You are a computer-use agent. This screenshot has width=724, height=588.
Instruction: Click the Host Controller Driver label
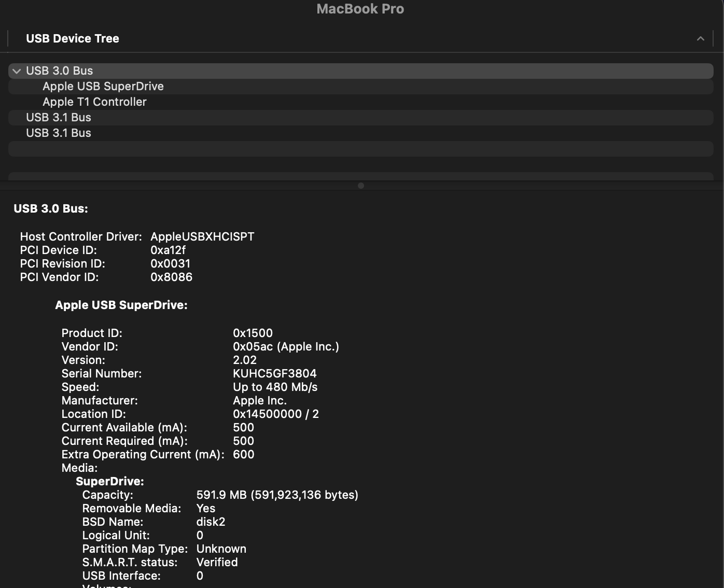click(x=81, y=236)
